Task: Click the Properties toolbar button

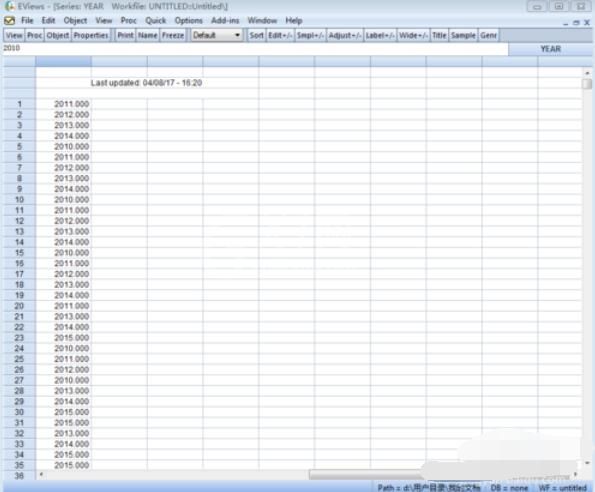Action: tap(91, 35)
